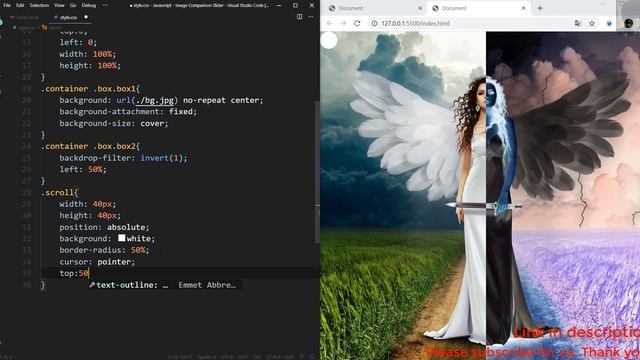Click the blue browser extension icon
The image size is (640, 360).
coord(609,23)
